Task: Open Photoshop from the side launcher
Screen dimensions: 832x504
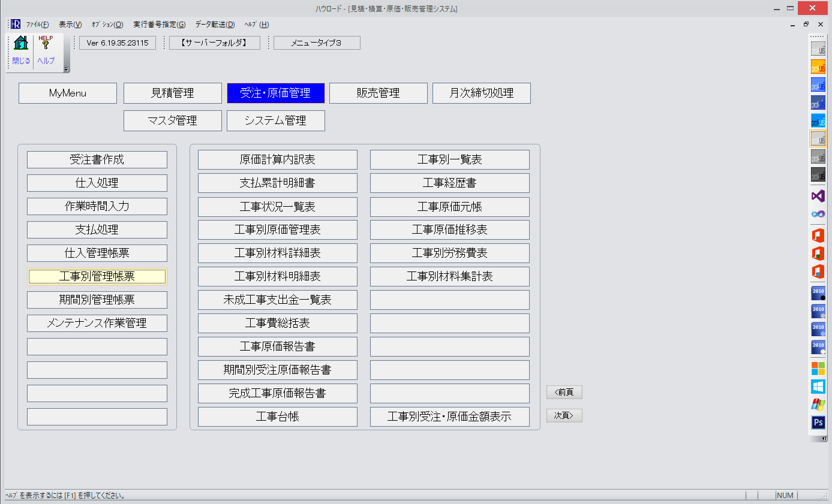Action: point(818,423)
